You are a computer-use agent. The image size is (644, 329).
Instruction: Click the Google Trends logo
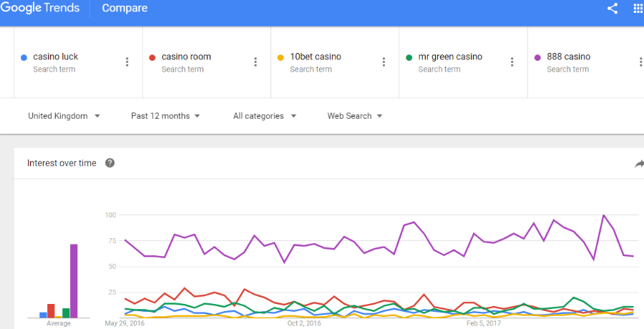(40, 8)
